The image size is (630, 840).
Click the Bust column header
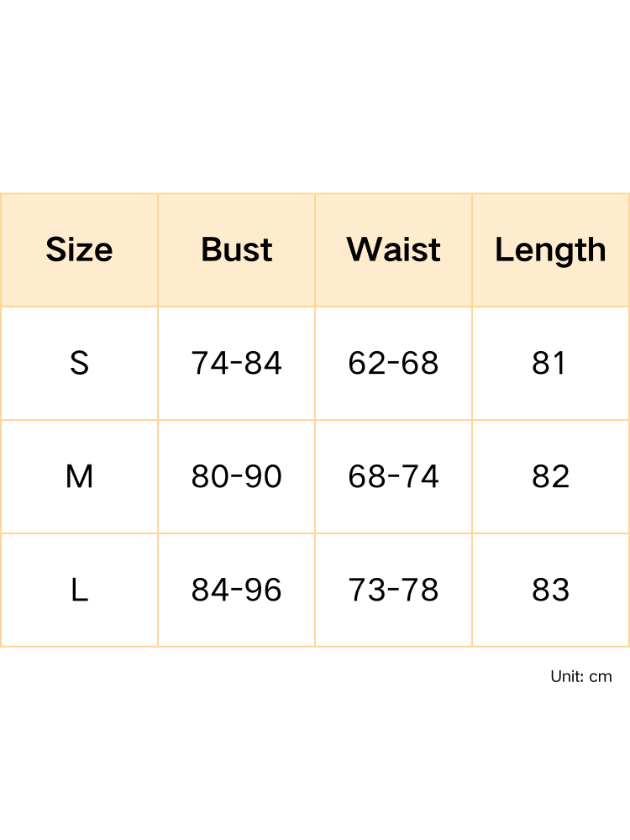237,250
